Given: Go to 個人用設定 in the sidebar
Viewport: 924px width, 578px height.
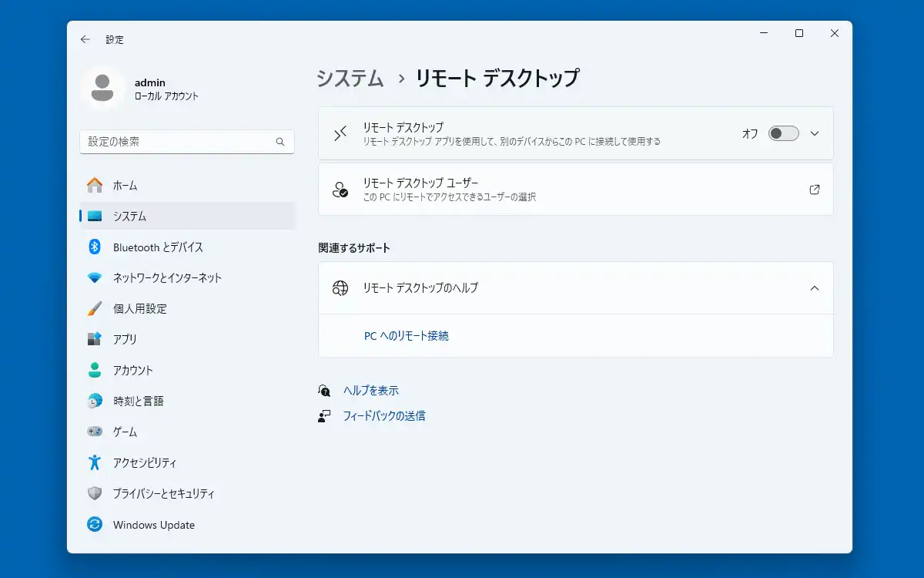Looking at the screenshot, I should (187, 308).
